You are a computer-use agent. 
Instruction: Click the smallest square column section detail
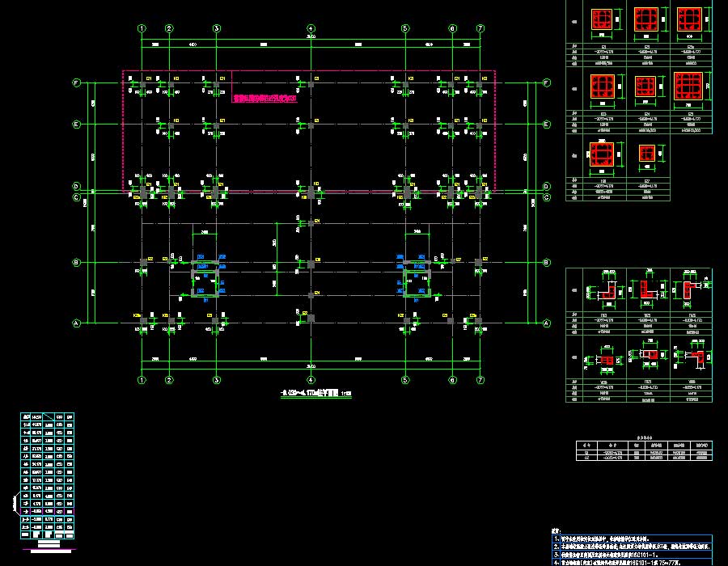(x=647, y=153)
